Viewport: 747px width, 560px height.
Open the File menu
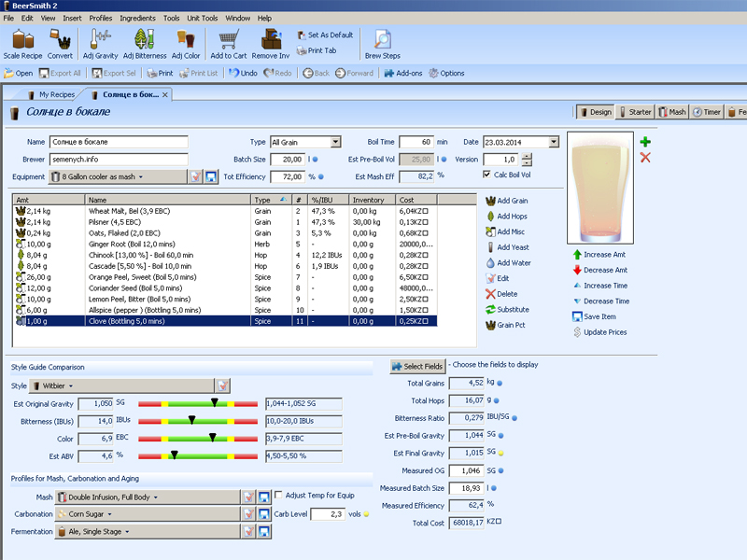click(8, 18)
